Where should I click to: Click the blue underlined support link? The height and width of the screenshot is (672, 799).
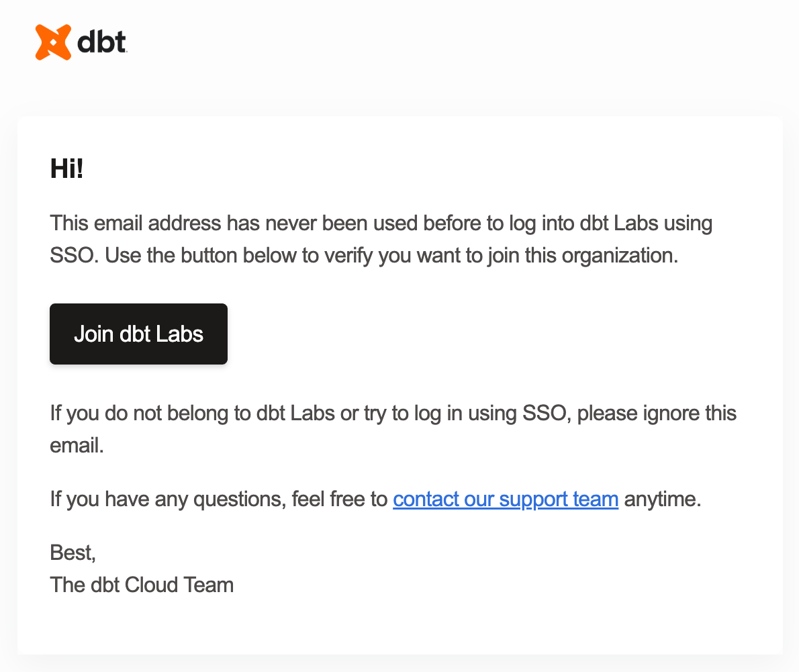point(505,499)
